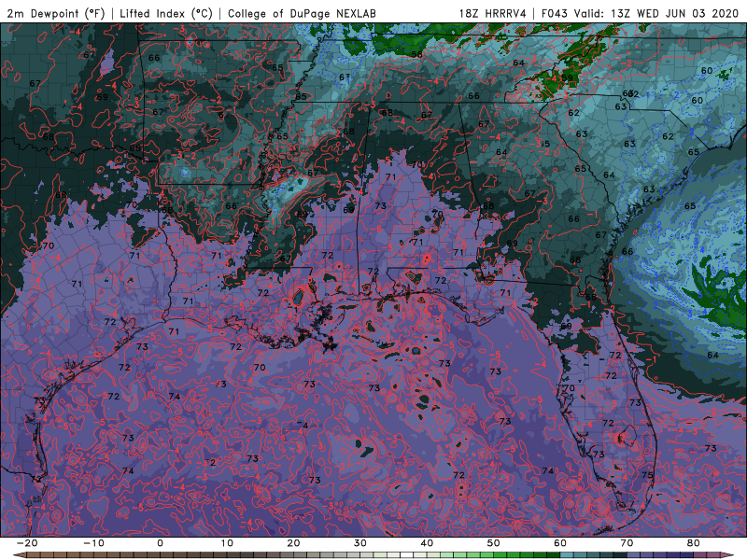This screenshot has height=560, width=747.
Task: Click the 30 label on the color scale
Action: click(360, 543)
